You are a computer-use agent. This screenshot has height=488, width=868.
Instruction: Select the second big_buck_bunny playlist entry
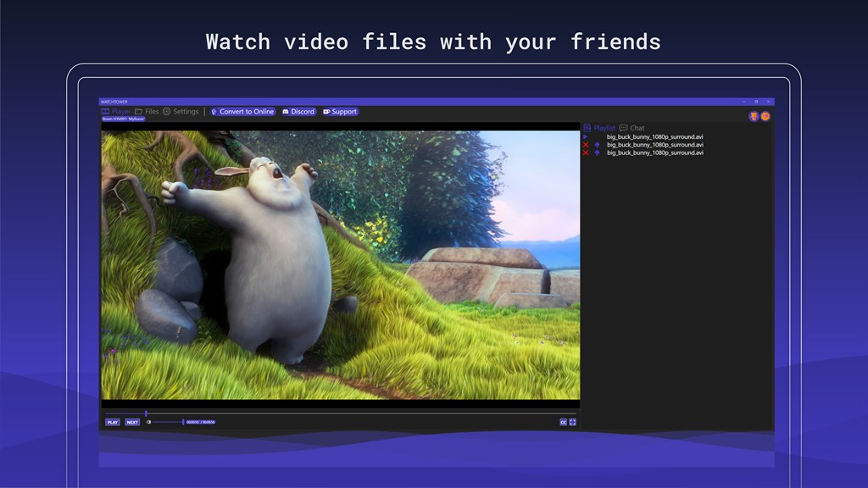655,144
